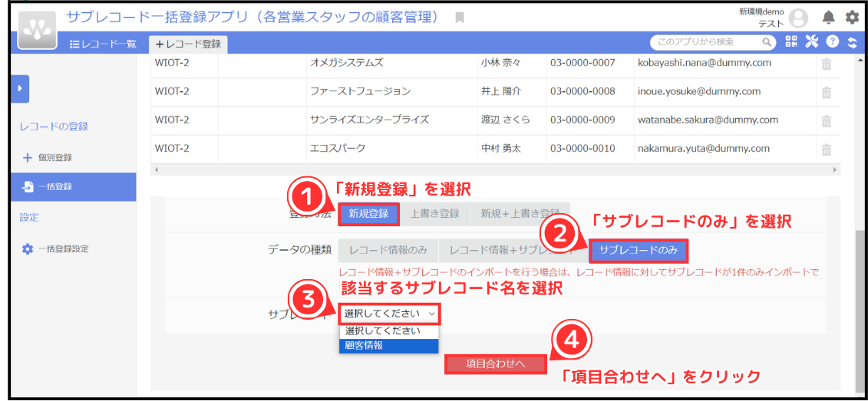868x401 pixels.
Task: Delete the オメガシステムズ row via trash icon
Action: (826, 63)
